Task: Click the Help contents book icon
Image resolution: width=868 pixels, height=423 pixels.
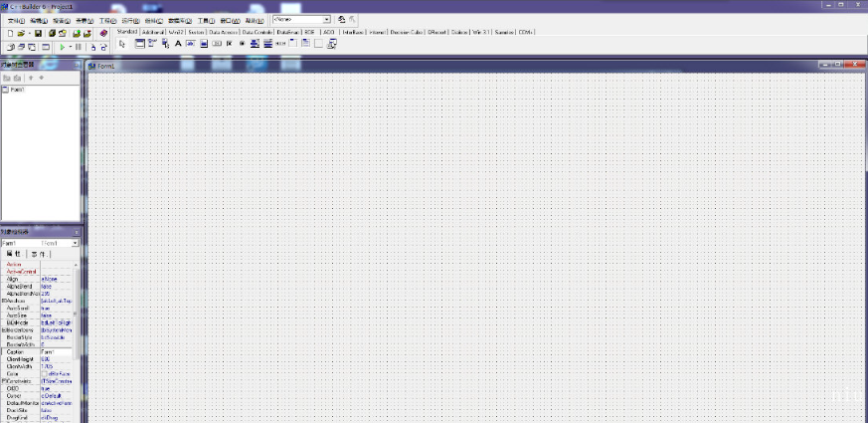Action: click(103, 33)
